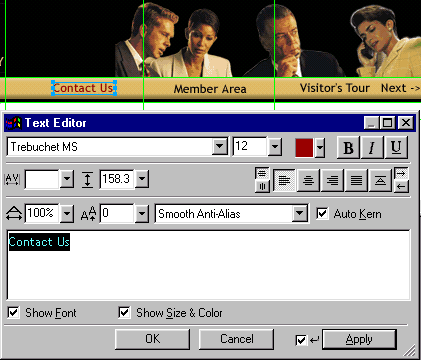Set justified text alignment

(356, 180)
